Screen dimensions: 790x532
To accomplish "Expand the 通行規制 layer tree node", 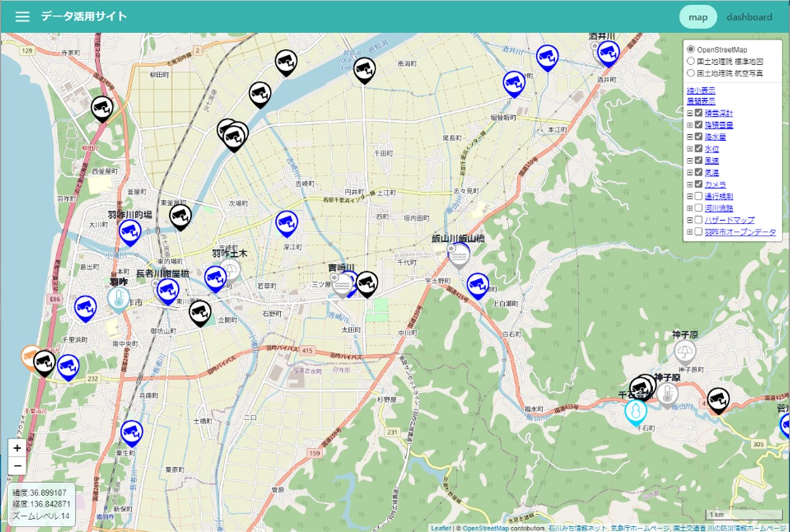I will pyautogui.click(x=690, y=197).
